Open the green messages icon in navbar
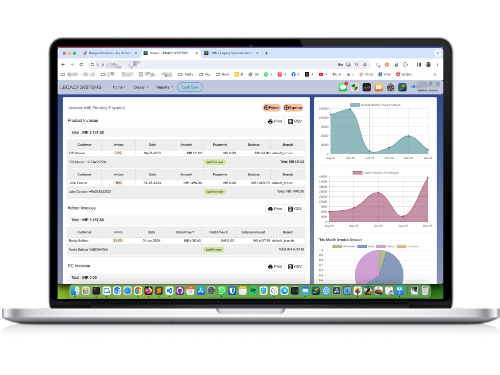The height and width of the screenshot is (375, 500). (343, 87)
